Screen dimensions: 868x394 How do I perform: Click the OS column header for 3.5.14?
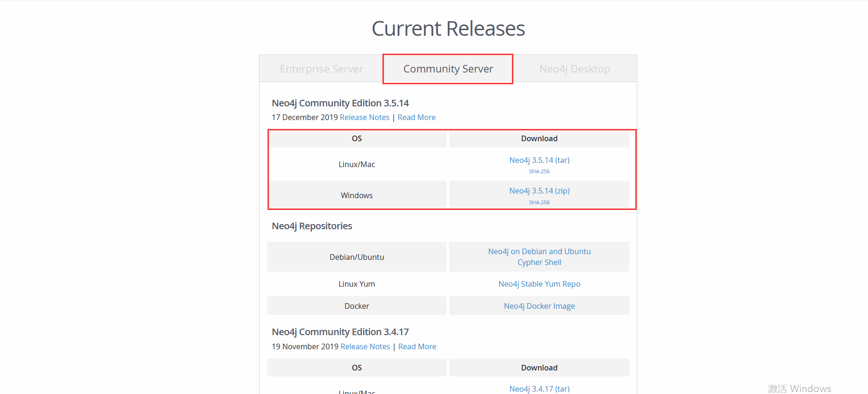click(x=357, y=138)
